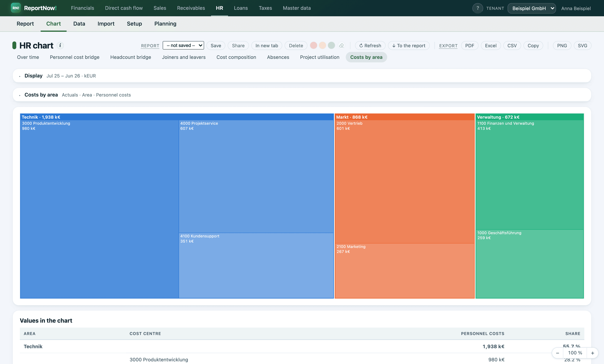Open the Sales menu
This screenshot has height=364, width=604.
click(x=160, y=8)
